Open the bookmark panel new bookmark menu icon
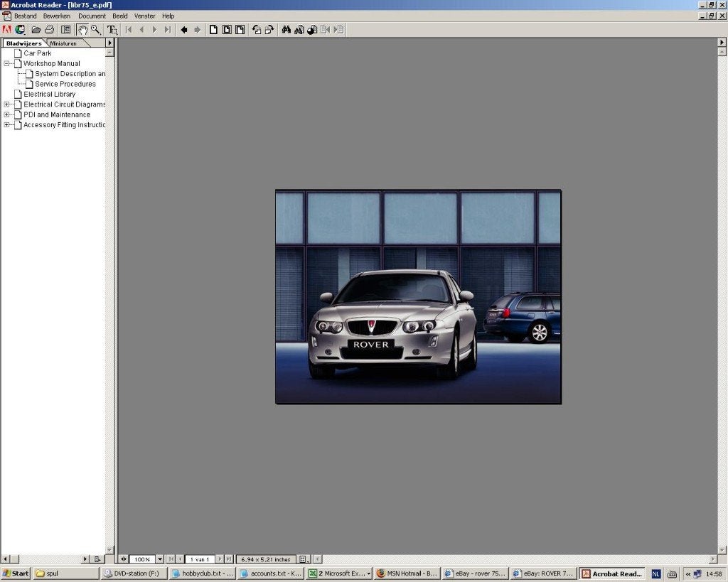728x582 pixels. click(x=97, y=559)
